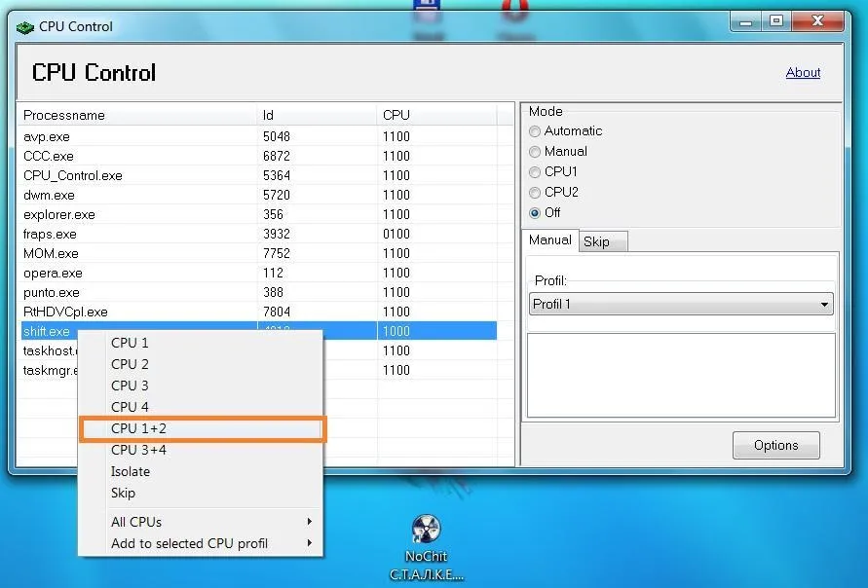Image resolution: width=868 pixels, height=588 pixels.
Task: Switch to the Manual tab
Action: [550, 240]
